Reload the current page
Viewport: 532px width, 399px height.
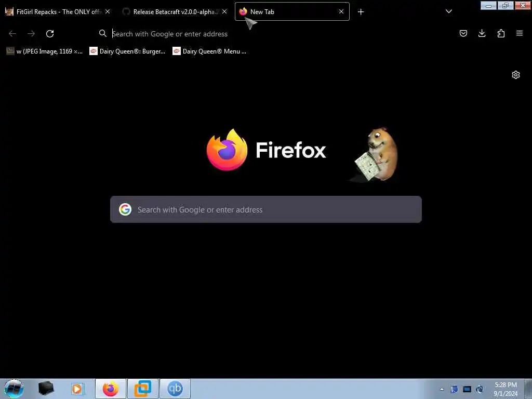point(50,33)
